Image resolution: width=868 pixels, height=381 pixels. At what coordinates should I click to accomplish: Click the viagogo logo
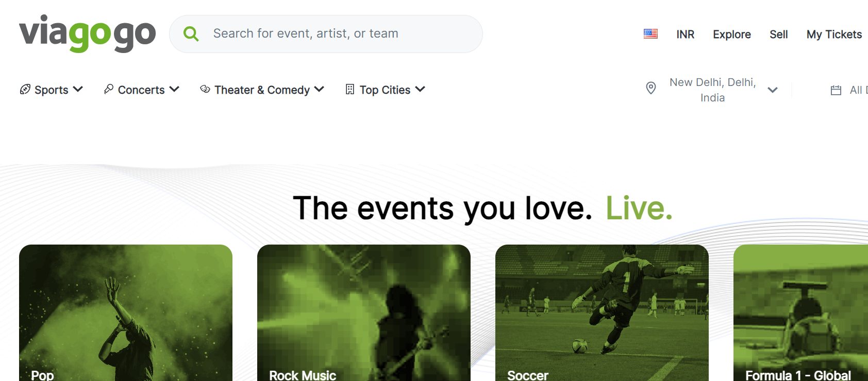87,34
